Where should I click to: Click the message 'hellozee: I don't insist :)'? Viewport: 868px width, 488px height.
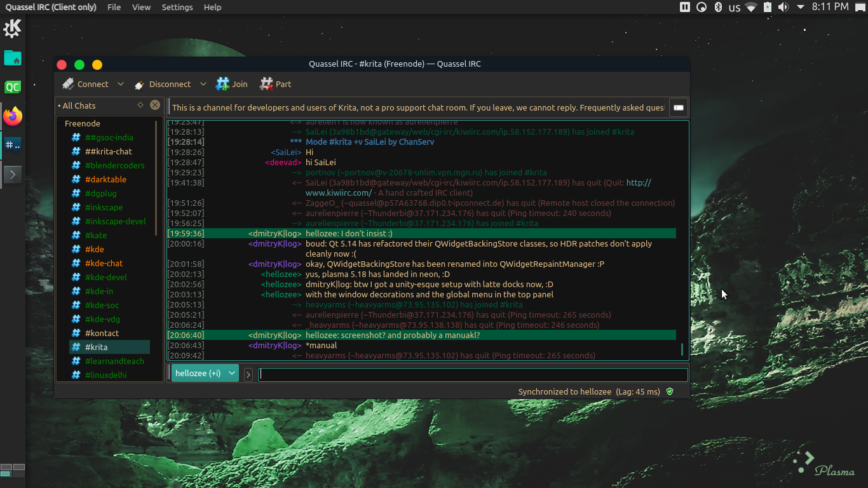[349, 233]
